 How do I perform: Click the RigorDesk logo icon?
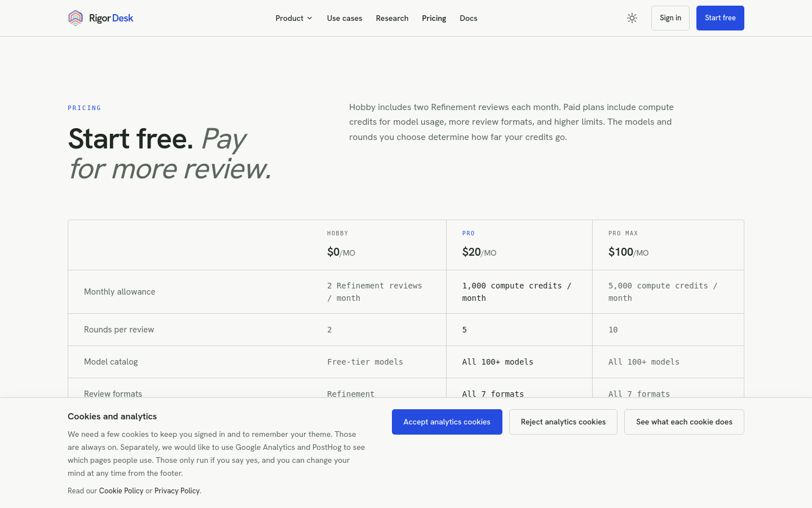coord(76,18)
